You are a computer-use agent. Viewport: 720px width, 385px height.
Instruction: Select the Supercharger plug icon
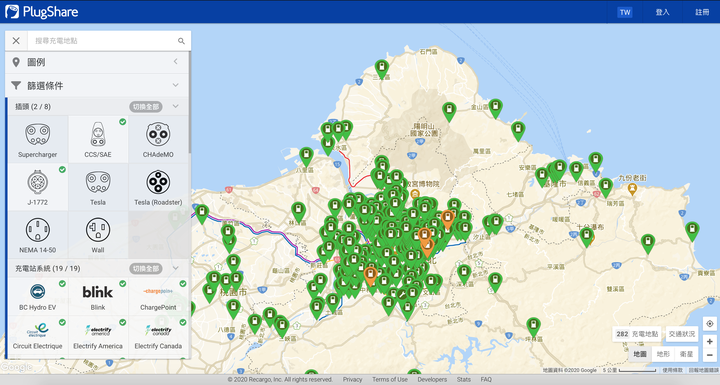point(38,135)
